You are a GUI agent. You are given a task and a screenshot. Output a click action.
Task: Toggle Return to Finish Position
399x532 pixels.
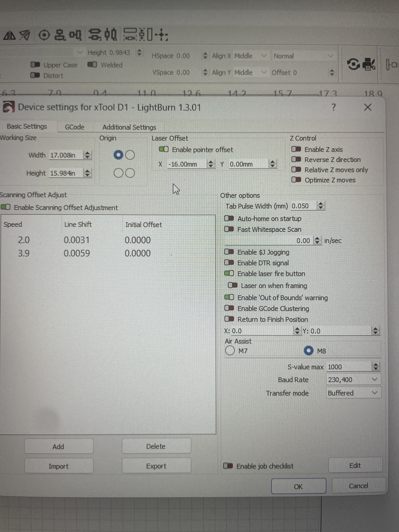(x=229, y=319)
